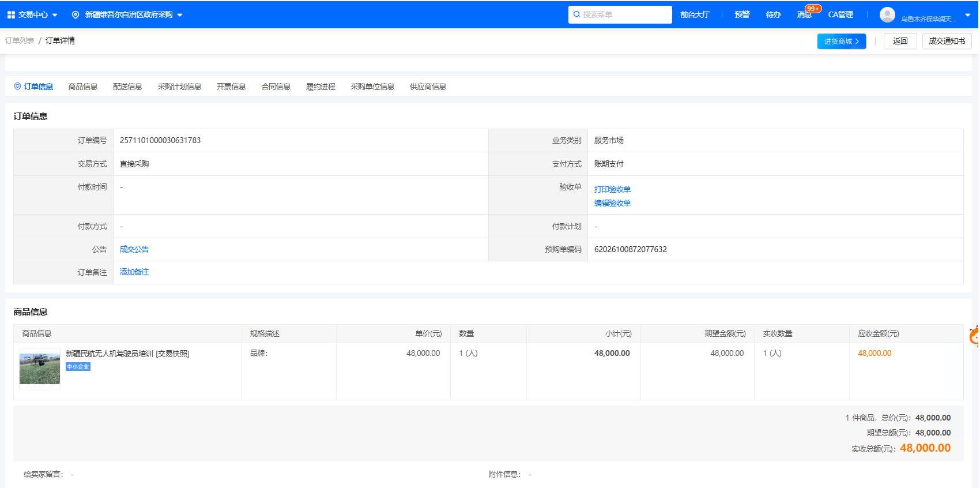Click the search magnifier icon
The image size is (980, 488).
(x=576, y=14)
